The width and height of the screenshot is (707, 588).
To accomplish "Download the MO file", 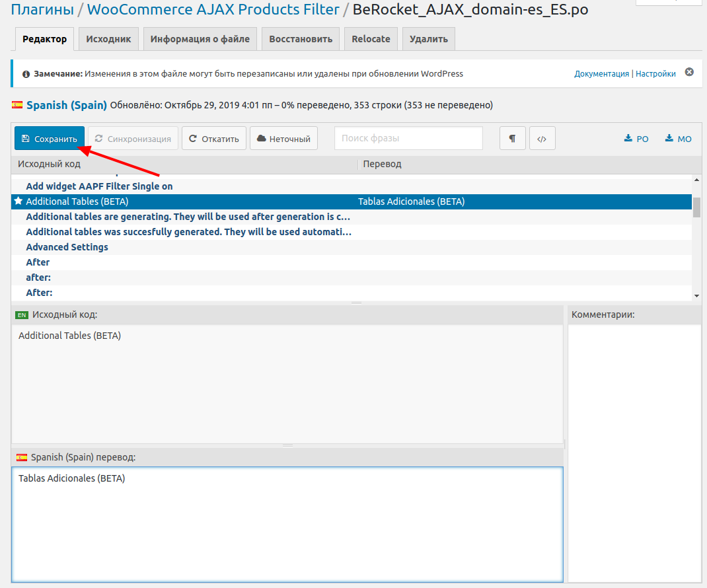I will (x=679, y=139).
